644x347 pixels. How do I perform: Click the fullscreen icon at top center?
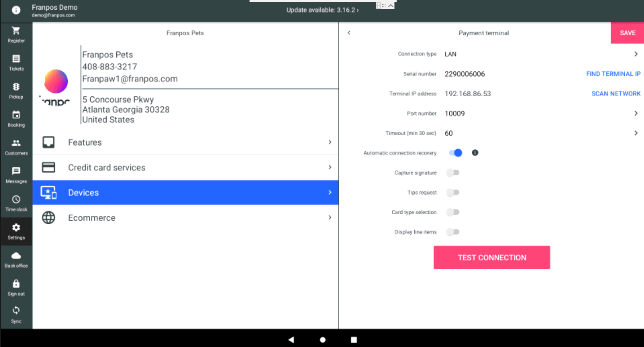(x=384, y=6)
